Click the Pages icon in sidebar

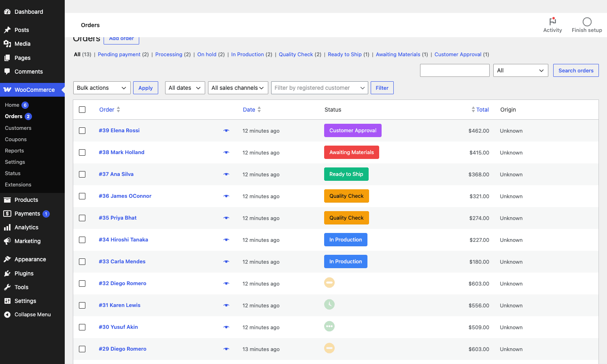[7, 58]
